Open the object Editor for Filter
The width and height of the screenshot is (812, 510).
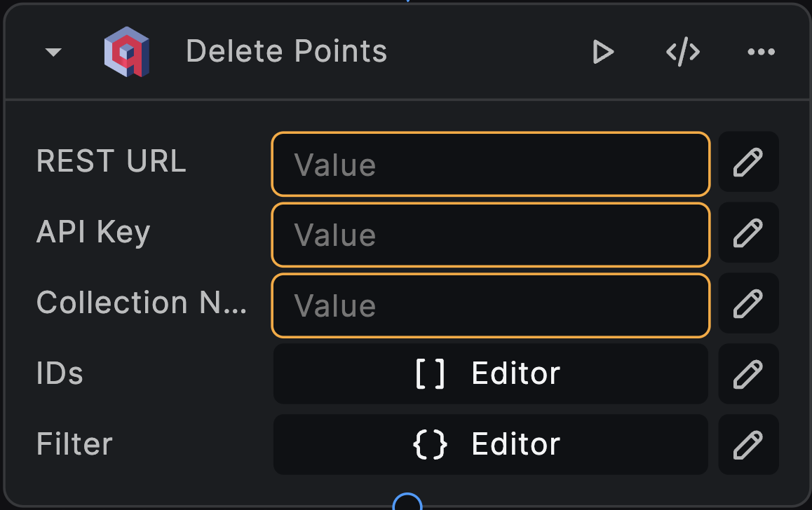coord(490,444)
